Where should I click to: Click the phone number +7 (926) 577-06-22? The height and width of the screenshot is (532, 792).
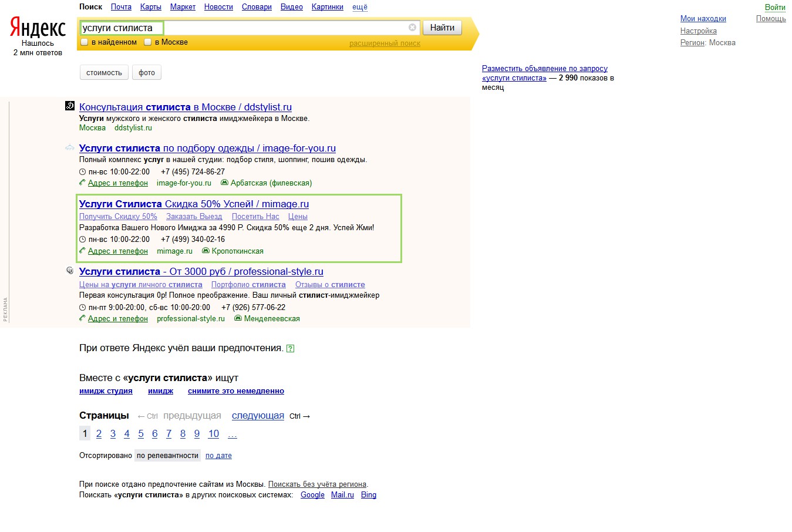(x=253, y=307)
